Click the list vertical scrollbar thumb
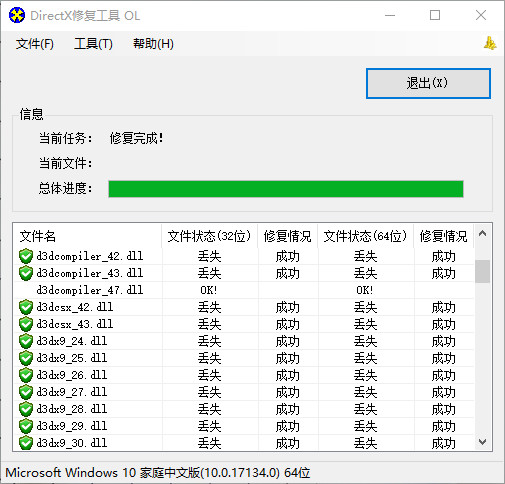 482,271
